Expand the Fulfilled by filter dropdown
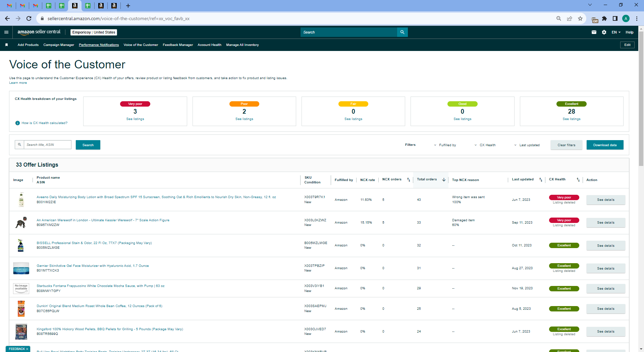Screen dimensions: 644x352 pyautogui.click(x=445, y=145)
